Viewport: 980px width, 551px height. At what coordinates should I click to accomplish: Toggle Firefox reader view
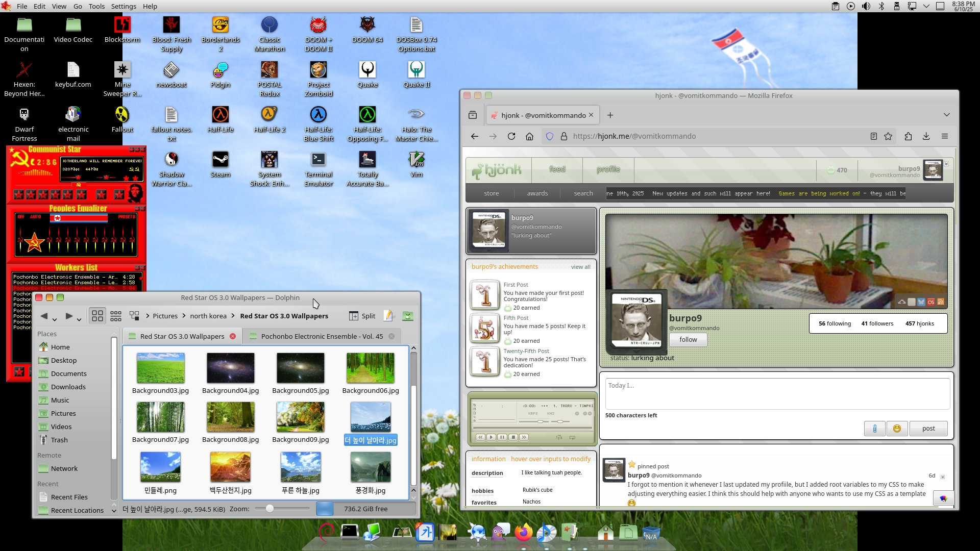874,136
